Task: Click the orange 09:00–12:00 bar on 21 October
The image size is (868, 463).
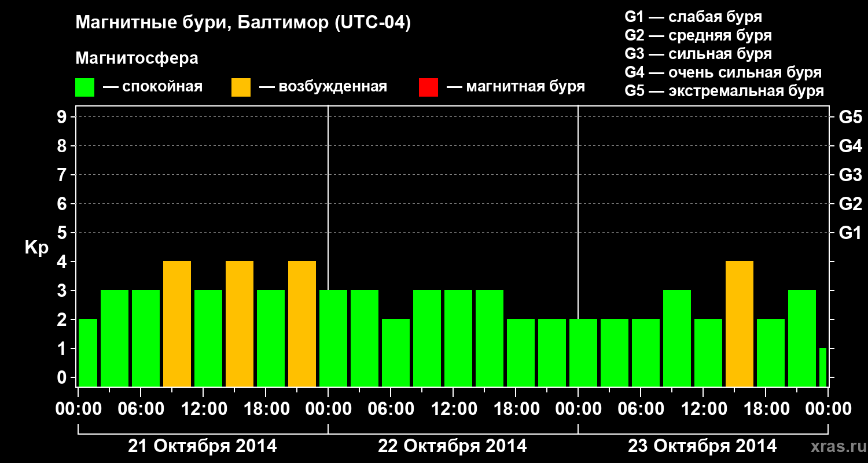Action: pyautogui.click(x=177, y=324)
